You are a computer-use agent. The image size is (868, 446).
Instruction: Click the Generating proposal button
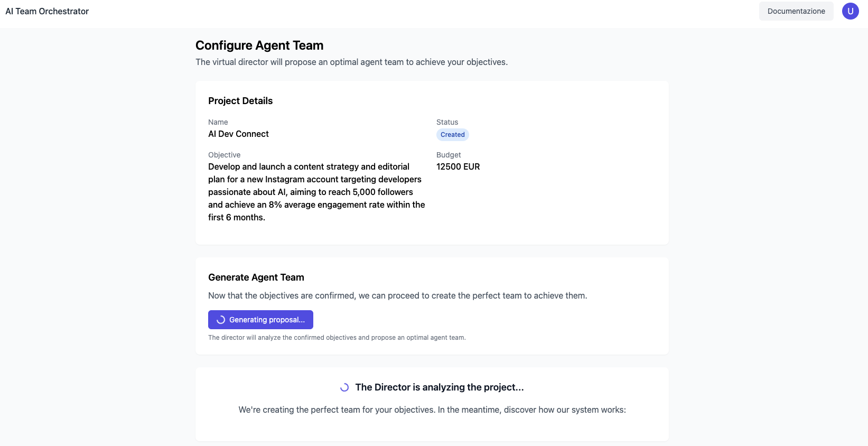pos(260,320)
